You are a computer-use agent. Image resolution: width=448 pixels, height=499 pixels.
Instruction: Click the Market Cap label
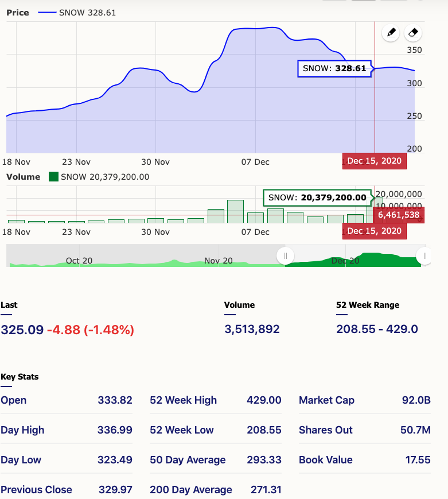pos(326,400)
